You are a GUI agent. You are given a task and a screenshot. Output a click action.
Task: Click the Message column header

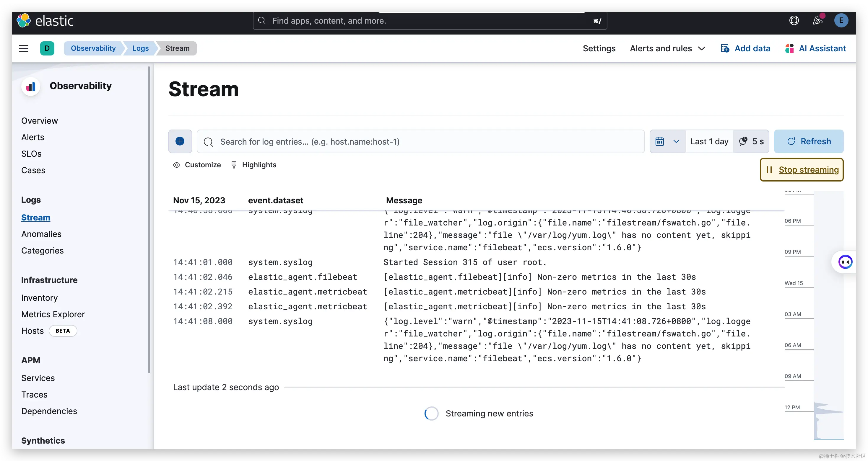point(404,200)
